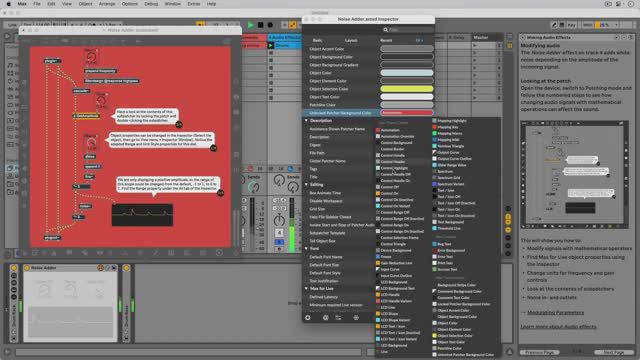
Task: Open the Object menu in the menu bar
Action: (x=85, y=4)
